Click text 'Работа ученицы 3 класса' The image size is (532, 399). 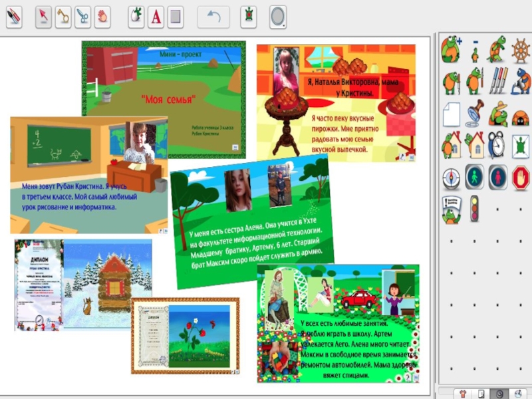(212, 128)
